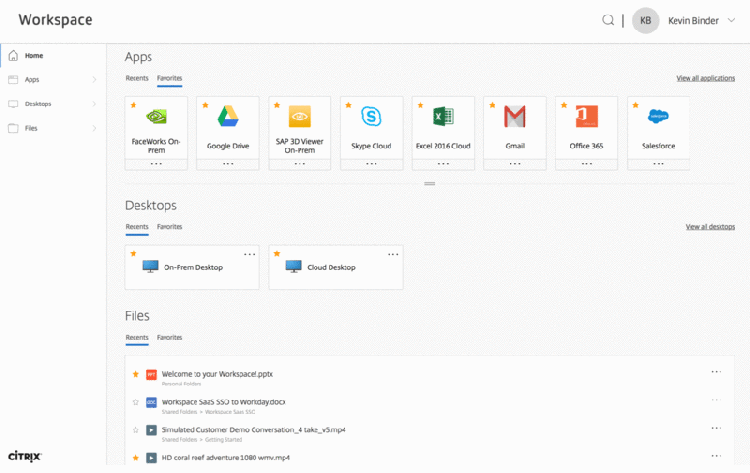Switch to Apps Favorites tab
Image resolution: width=750 pixels, height=473 pixels.
tap(169, 78)
